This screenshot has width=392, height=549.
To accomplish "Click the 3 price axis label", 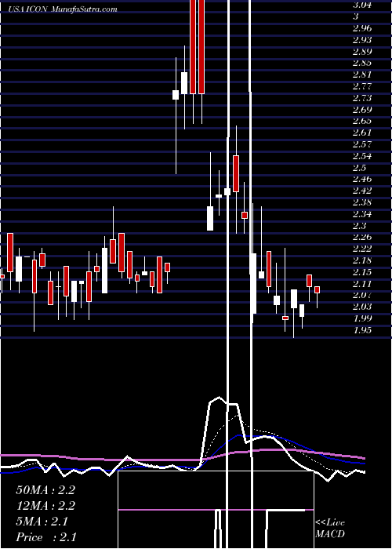I will tap(356, 16).
